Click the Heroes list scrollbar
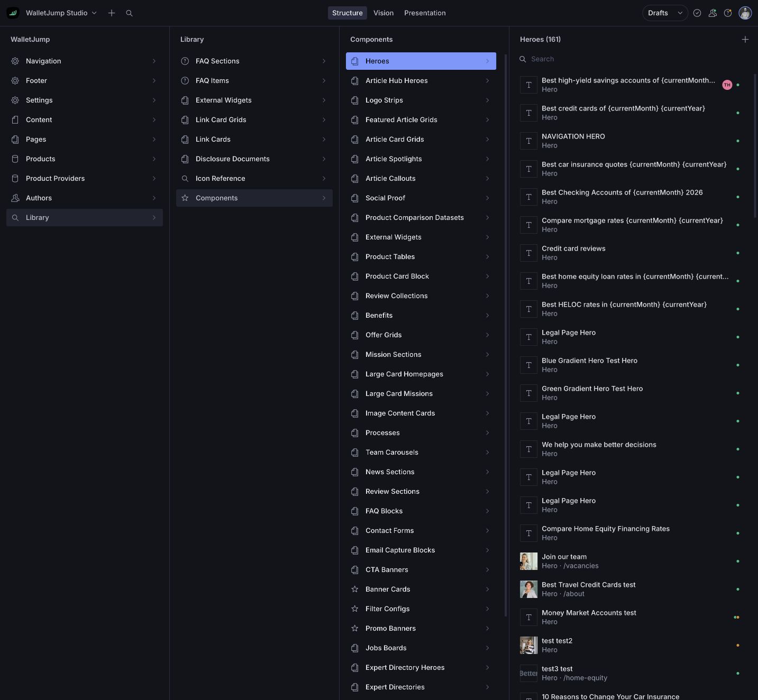The width and height of the screenshot is (758, 700). pos(755,145)
